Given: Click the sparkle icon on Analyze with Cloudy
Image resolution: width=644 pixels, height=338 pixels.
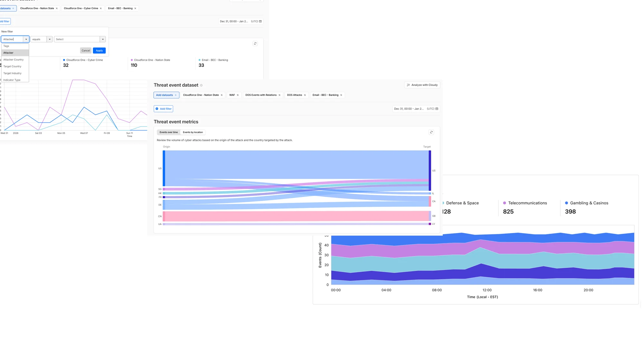Looking at the screenshot, I should click(x=408, y=85).
